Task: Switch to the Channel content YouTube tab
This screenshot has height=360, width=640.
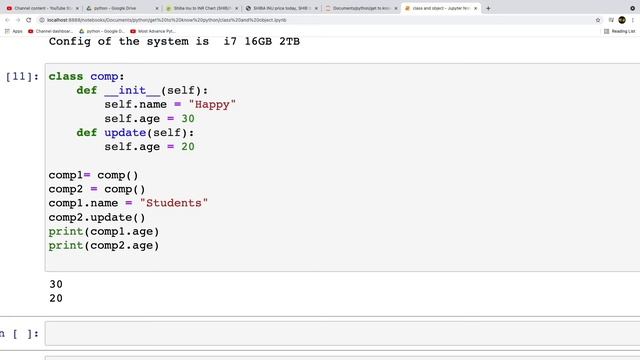Action: (x=42, y=8)
